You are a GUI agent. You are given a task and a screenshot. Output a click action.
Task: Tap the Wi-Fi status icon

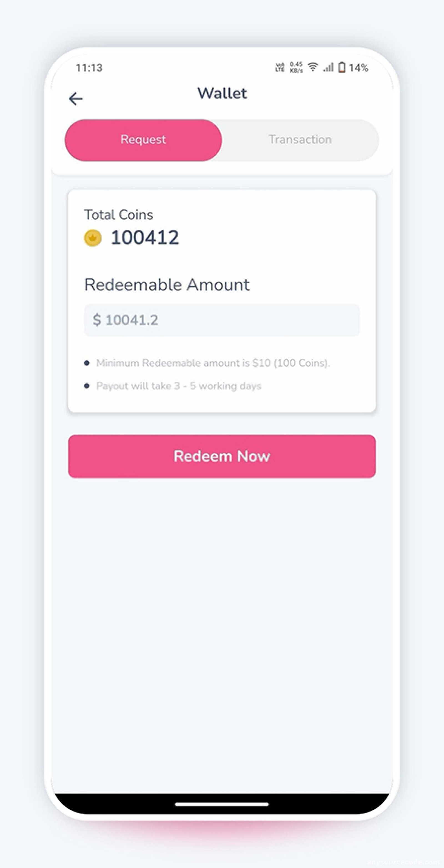point(312,67)
